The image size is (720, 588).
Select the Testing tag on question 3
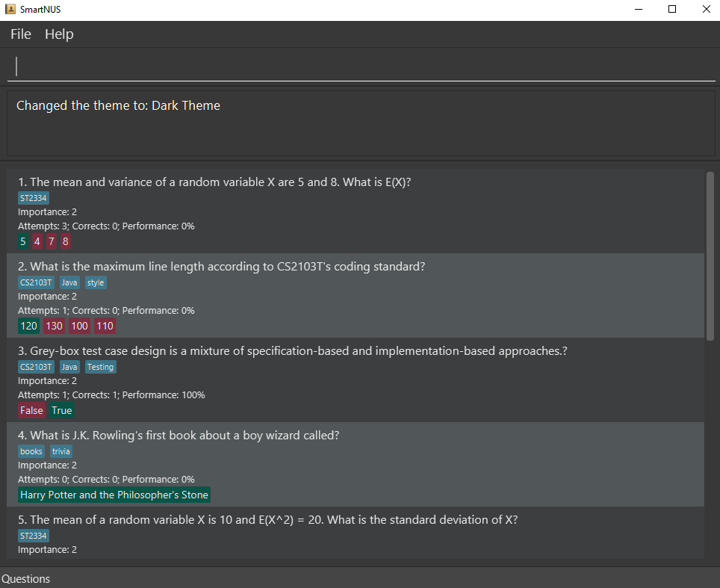coord(100,366)
